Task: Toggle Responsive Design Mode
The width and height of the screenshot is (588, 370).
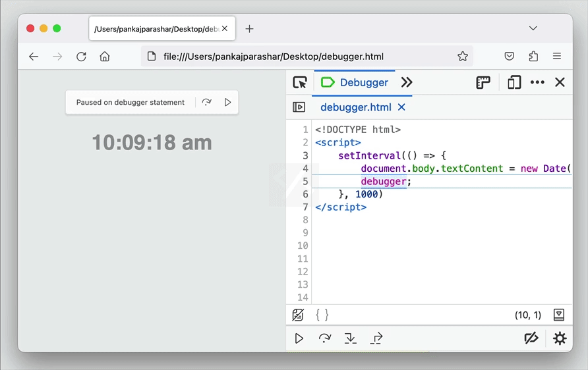Action: 514,82
